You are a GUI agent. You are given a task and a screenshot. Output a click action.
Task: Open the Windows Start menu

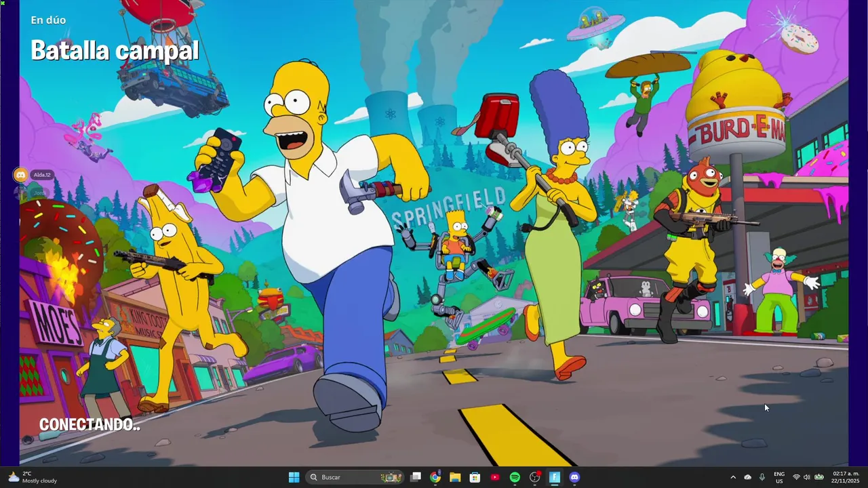[294, 477]
